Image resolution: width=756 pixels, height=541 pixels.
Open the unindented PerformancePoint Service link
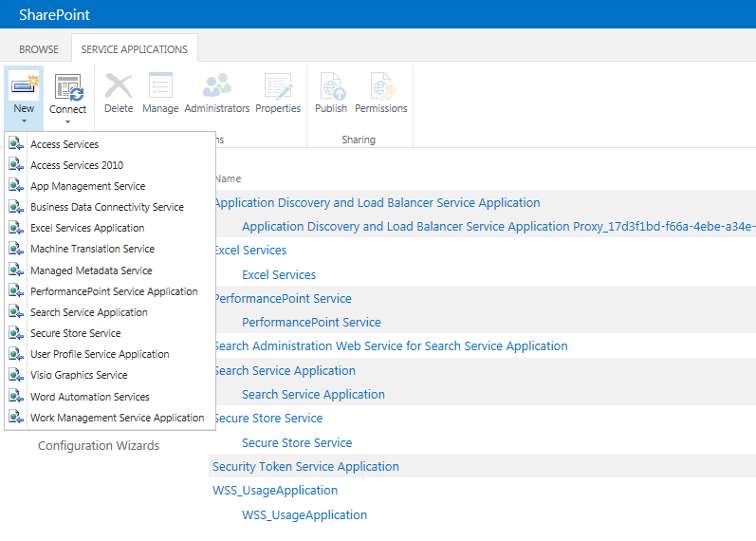click(x=284, y=298)
